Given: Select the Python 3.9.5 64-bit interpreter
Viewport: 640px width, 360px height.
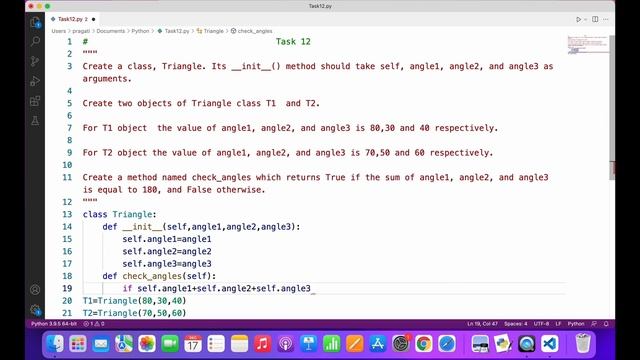Looking at the screenshot, I should 54,324.
